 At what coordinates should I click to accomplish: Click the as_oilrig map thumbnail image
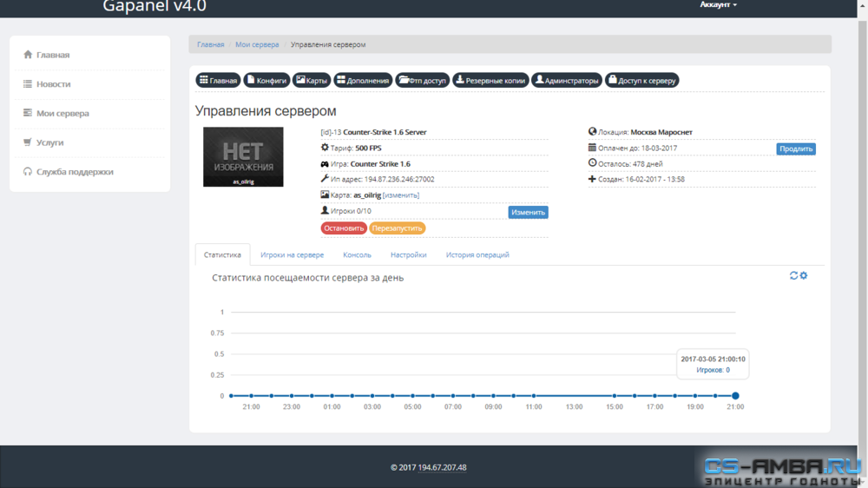coord(243,157)
